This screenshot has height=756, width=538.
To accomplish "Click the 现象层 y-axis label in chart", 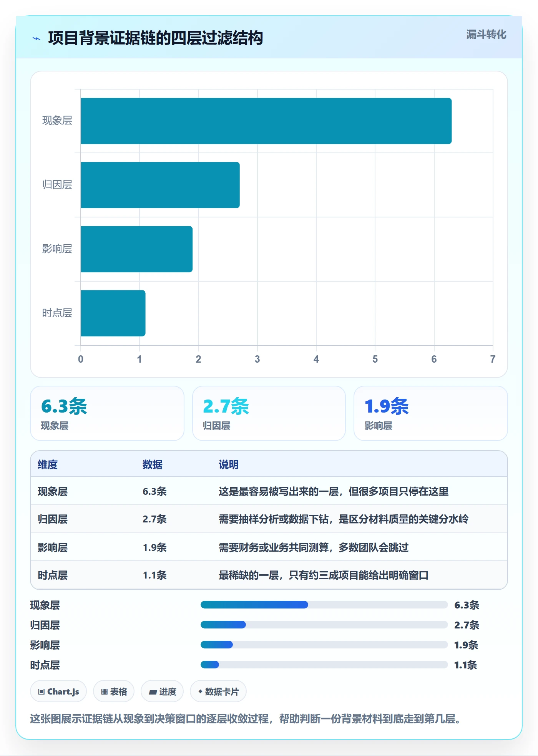I will (57, 121).
